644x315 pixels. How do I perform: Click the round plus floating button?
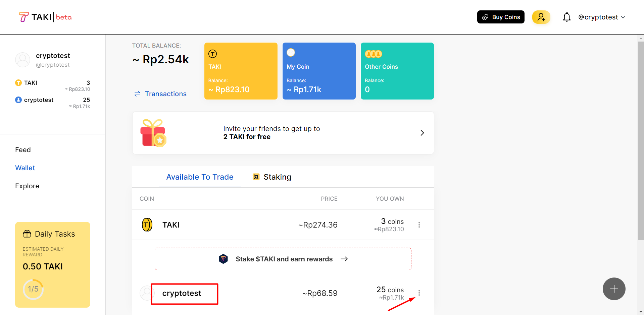click(614, 289)
